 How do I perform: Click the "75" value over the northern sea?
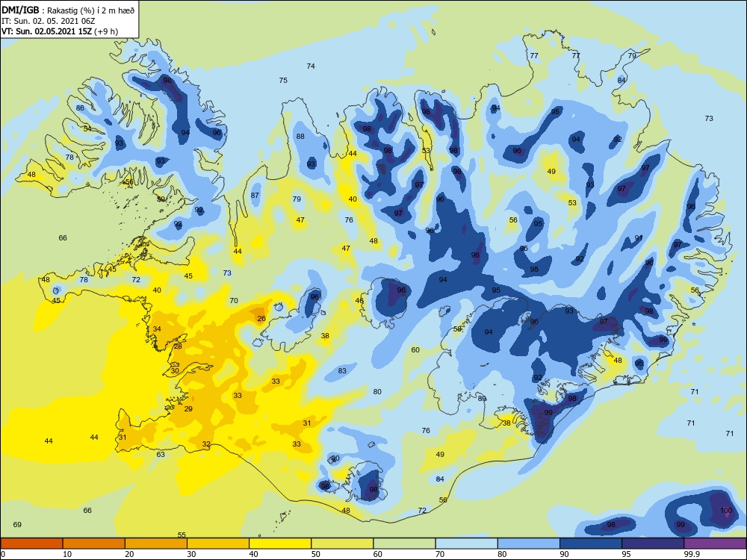(283, 81)
